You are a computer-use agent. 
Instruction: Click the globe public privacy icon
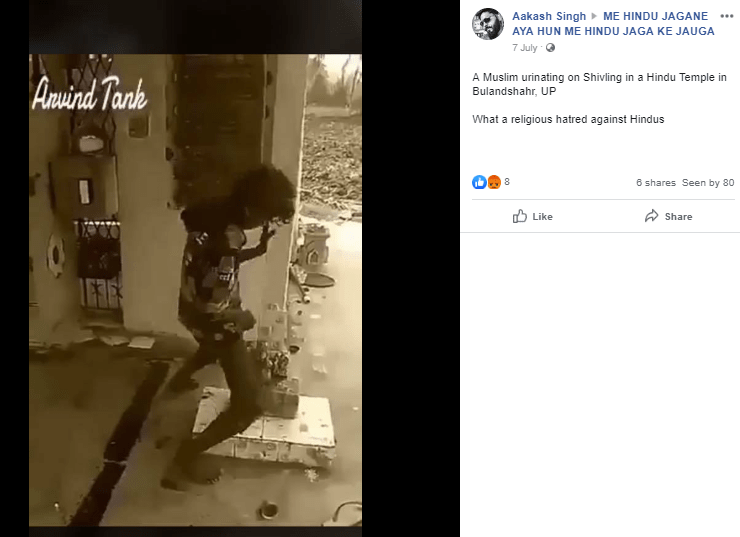coord(550,48)
